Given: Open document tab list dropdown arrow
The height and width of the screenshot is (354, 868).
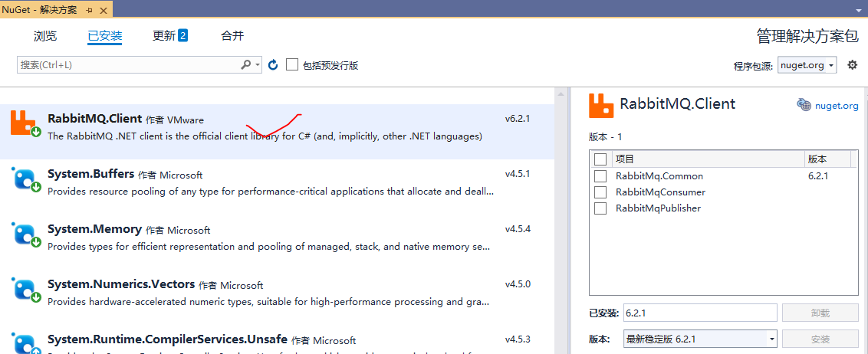Looking at the screenshot, I should pyautogui.click(x=857, y=10).
